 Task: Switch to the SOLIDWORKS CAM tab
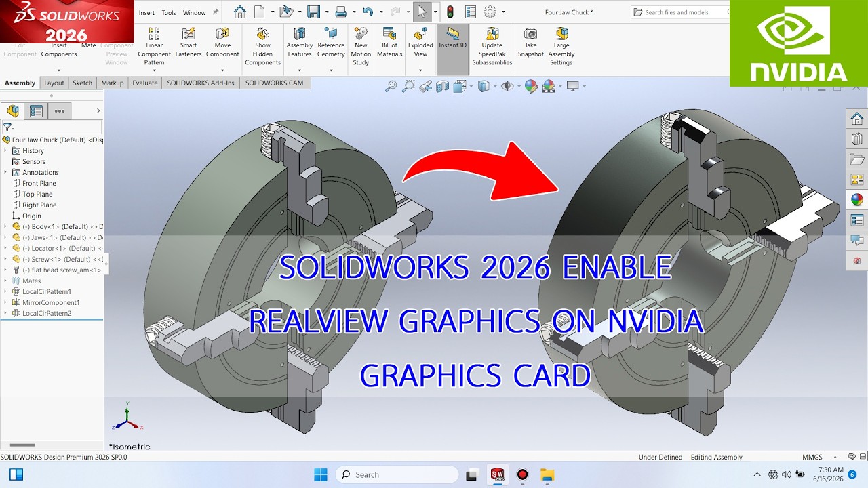pyautogui.click(x=275, y=83)
